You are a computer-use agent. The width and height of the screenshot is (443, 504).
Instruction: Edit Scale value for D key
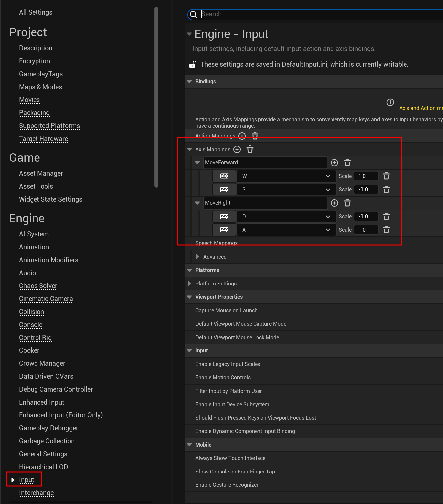(x=366, y=217)
